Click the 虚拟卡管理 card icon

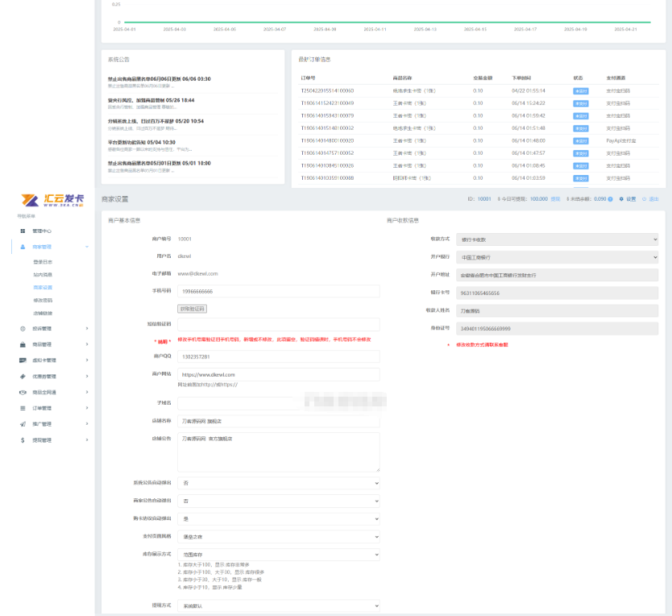pos(23,360)
